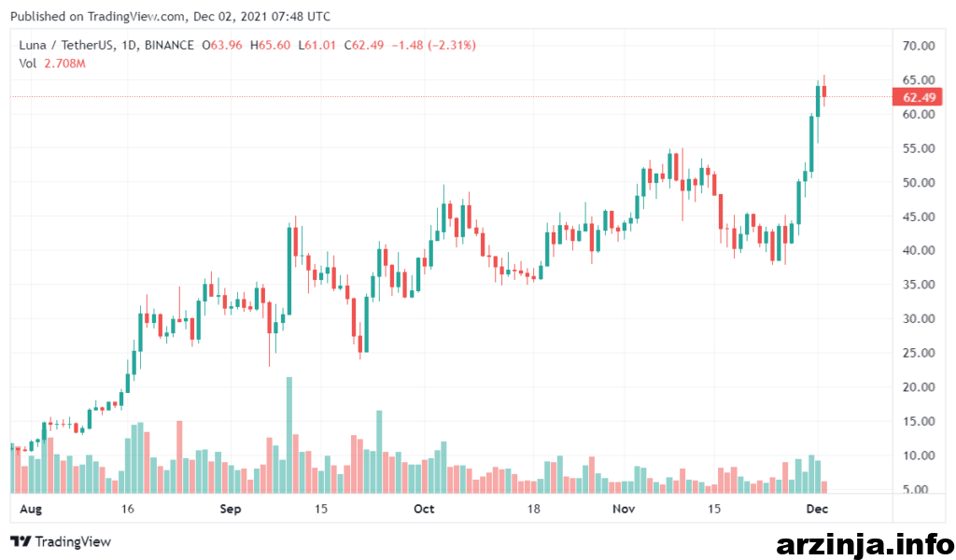Click the tallest green volume bar in September
Screen dimensions: 956x560
point(289,435)
